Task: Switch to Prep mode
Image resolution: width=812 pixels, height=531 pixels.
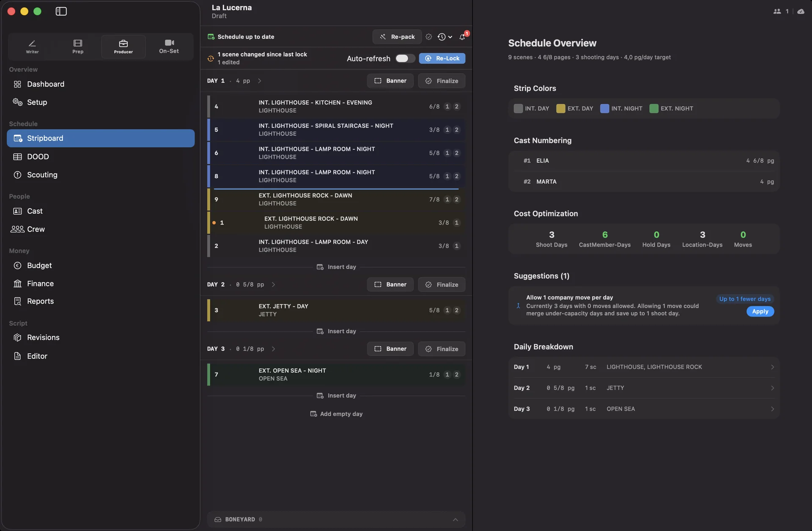Action: [x=78, y=47]
